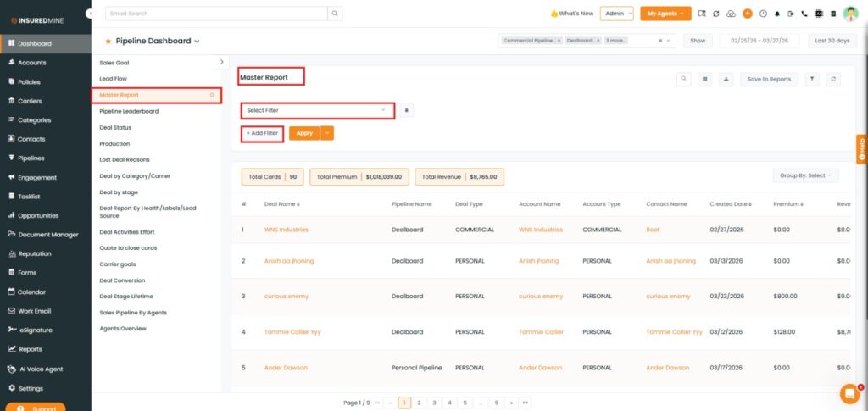Screen dimensions: 868x411
Task: Open the column chooser grid icon
Action: click(704, 79)
